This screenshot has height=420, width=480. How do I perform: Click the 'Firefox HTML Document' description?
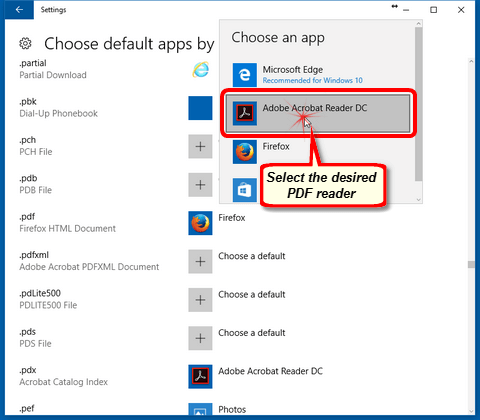click(67, 228)
